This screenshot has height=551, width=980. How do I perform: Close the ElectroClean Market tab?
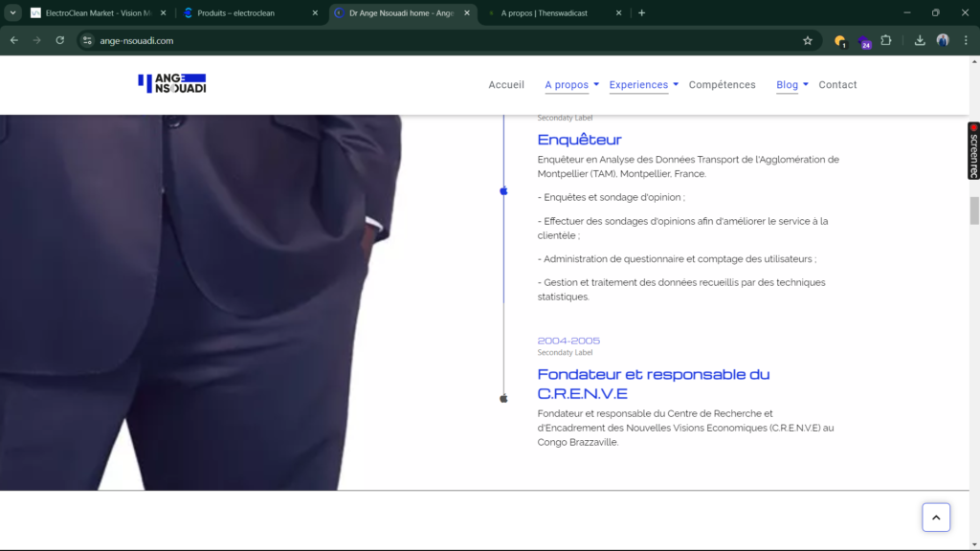[163, 13]
